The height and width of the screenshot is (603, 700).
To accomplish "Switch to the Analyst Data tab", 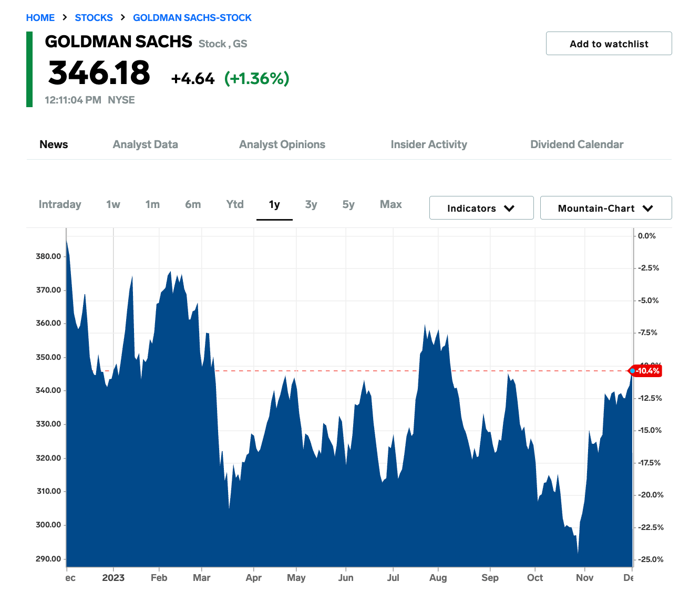I will click(x=145, y=144).
